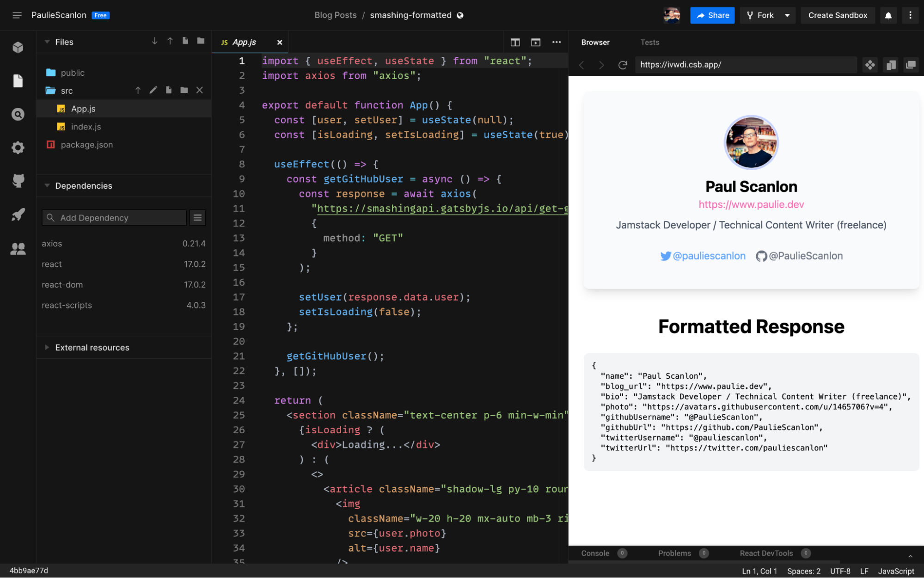
Task: Collapse the Files section
Action: point(47,42)
